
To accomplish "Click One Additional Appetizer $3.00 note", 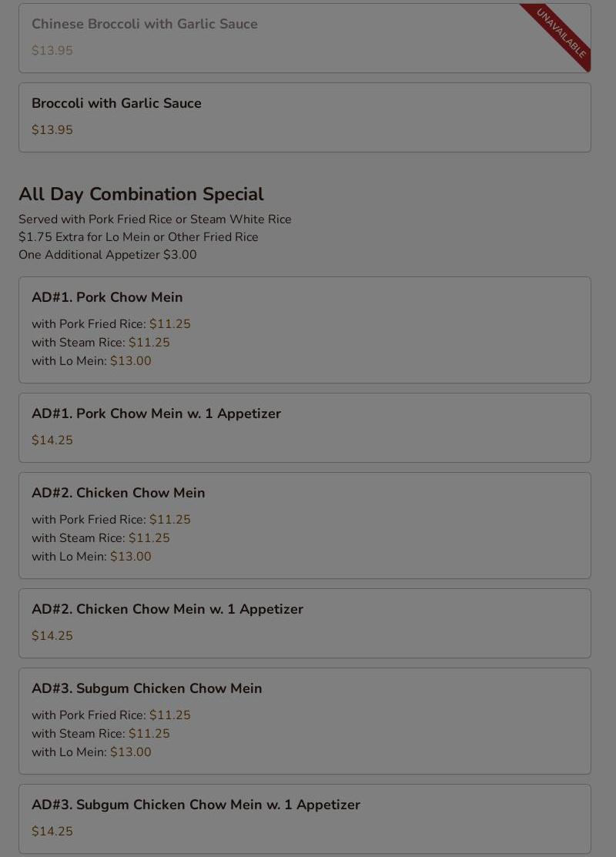I will point(108,255).
